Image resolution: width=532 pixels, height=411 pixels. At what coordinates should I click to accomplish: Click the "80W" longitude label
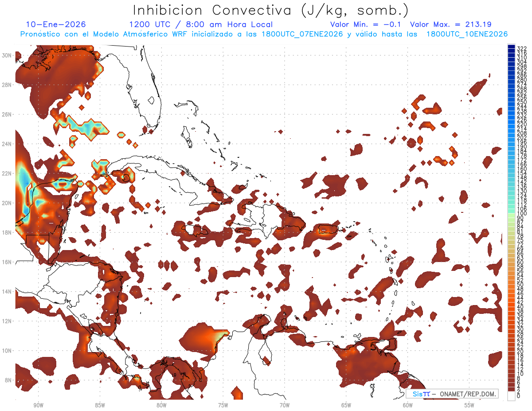(x=161, y=405)
